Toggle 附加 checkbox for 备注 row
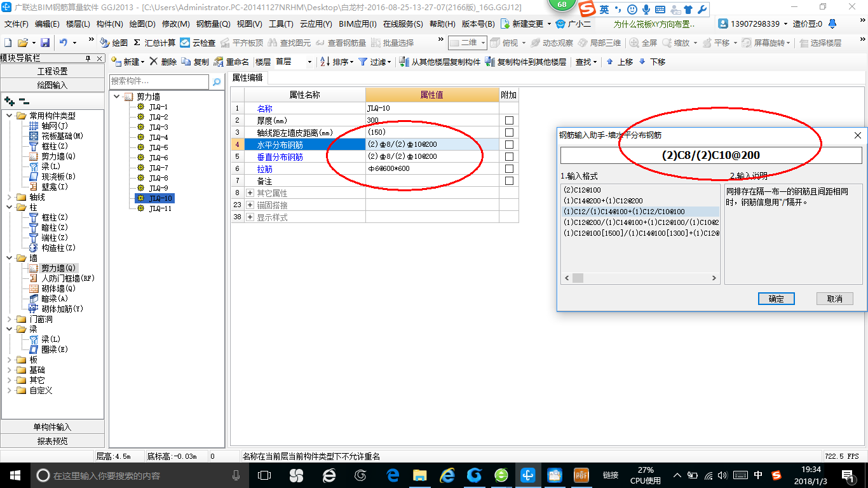 509,180
